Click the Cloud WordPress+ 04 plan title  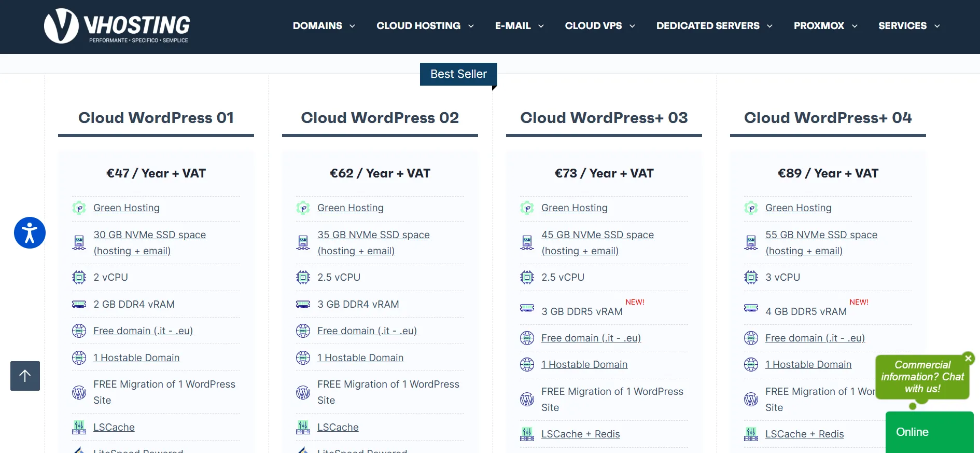click(828, 118)
